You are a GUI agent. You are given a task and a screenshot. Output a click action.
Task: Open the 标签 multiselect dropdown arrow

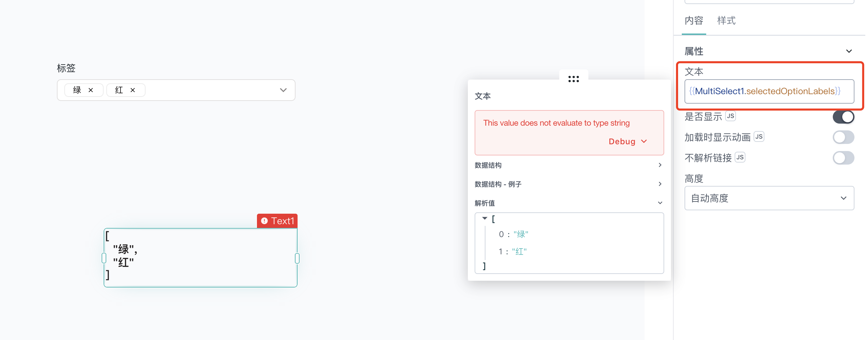pyautogui.click(x=283, y=90)
